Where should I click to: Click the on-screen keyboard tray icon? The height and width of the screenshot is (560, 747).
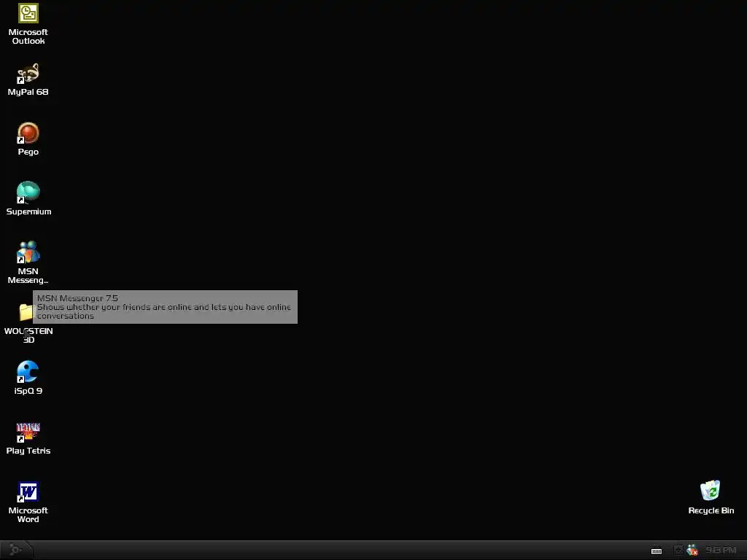657,551
